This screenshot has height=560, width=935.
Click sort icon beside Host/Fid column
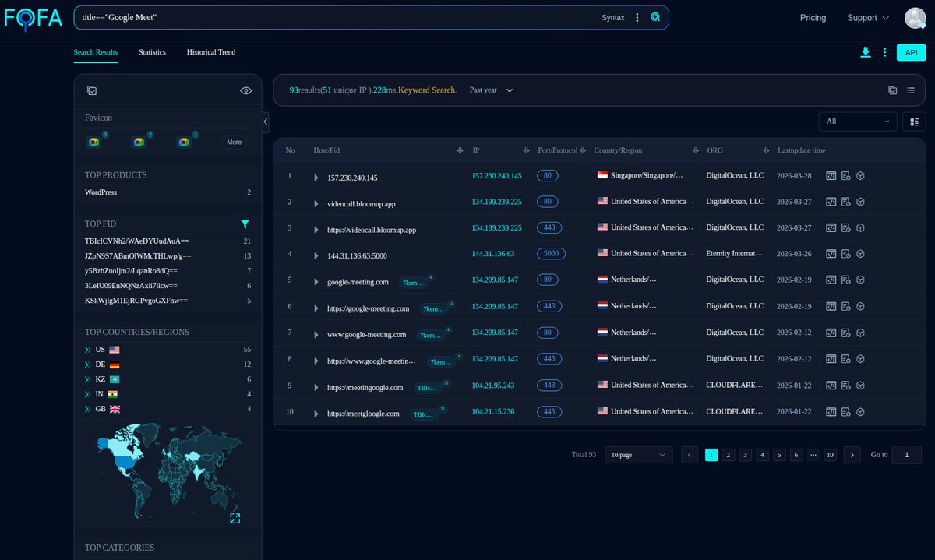tap(459, 150)
